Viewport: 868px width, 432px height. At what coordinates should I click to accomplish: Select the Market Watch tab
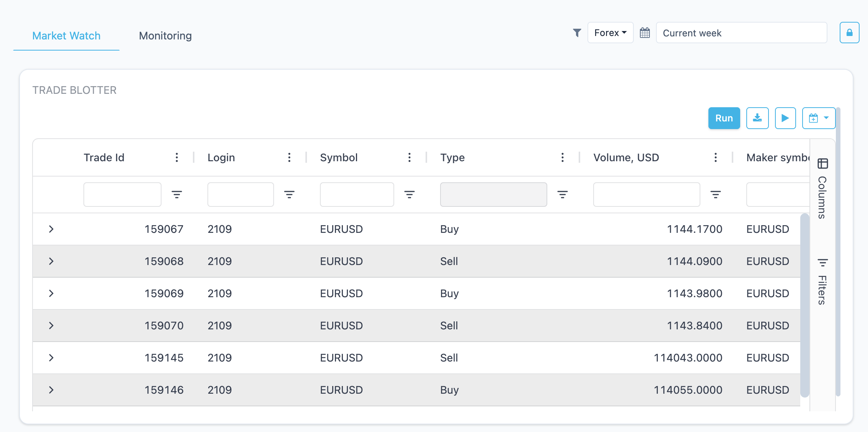66,36
